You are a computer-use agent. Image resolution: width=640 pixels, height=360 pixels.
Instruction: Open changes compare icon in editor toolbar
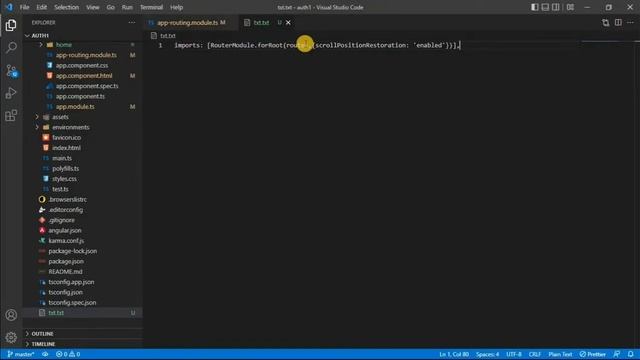605,23
